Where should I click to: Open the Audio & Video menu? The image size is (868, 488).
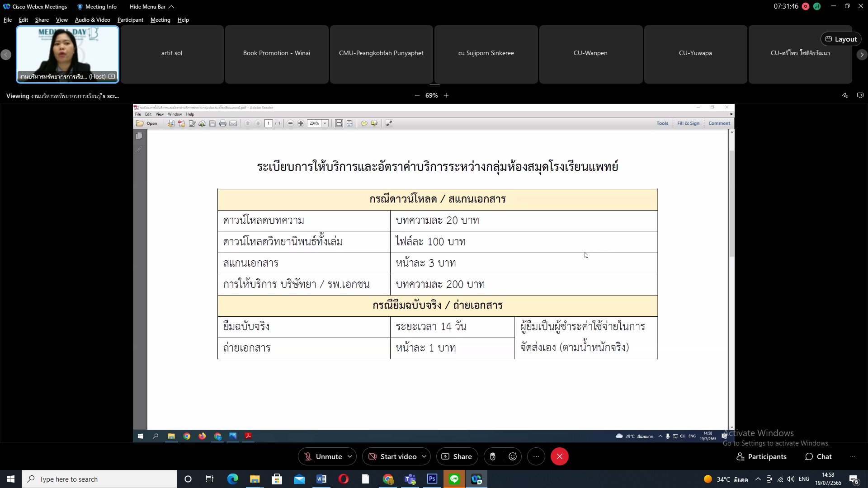pyautogui.click(x=92, y=20)
